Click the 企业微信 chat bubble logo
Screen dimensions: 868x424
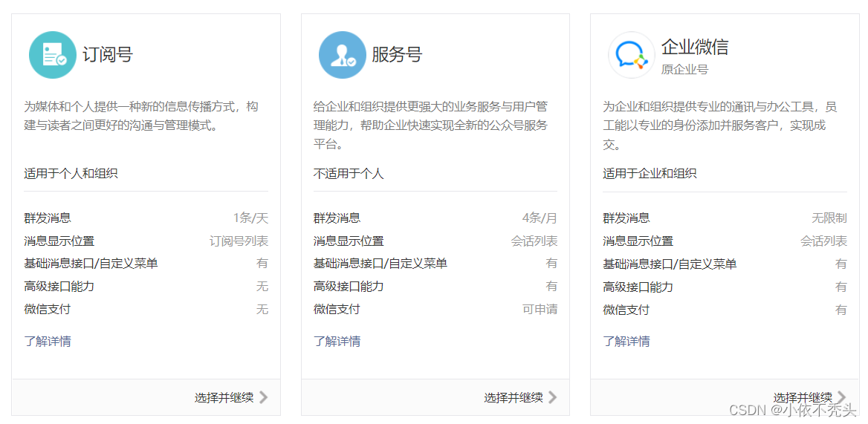coord(632,55)
